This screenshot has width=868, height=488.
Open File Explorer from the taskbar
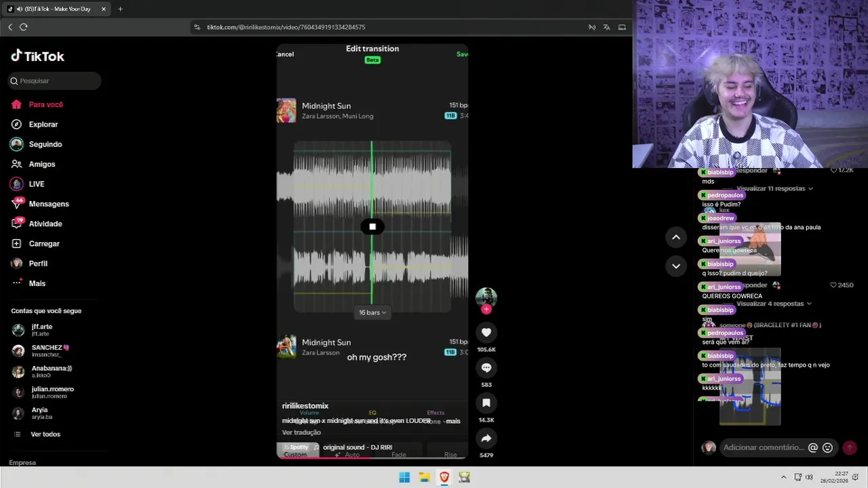(x=425, y=477)
